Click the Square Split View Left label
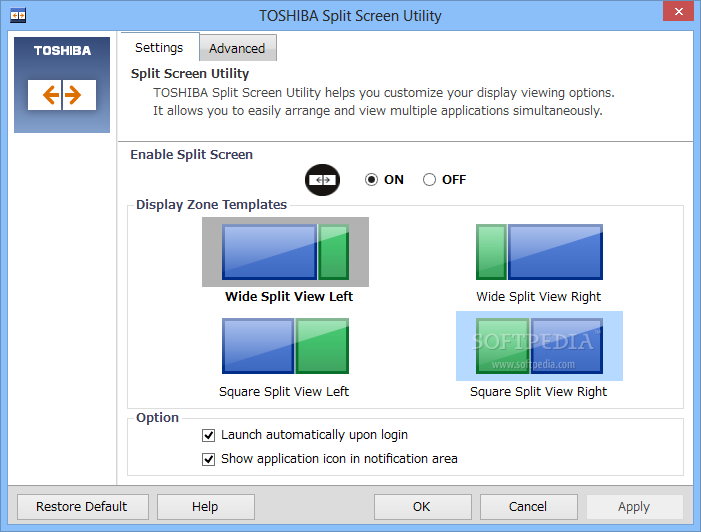701x532 pixels. coord(284,392)
